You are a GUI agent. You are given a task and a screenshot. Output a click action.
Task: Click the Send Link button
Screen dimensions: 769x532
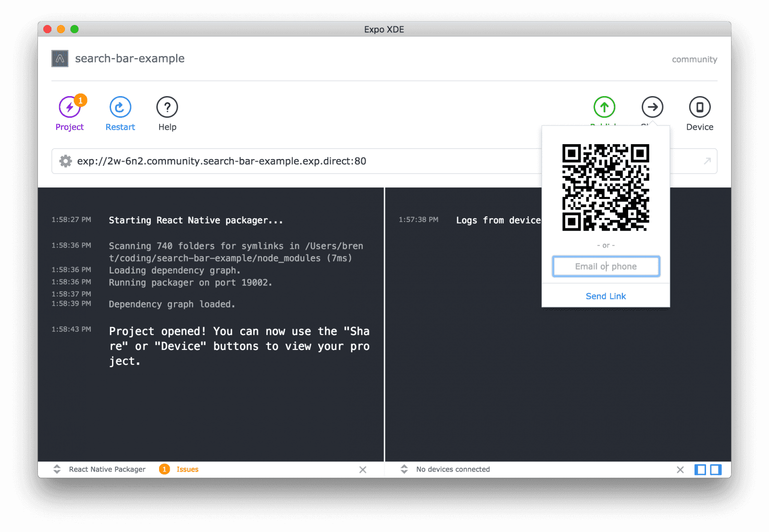606,296
